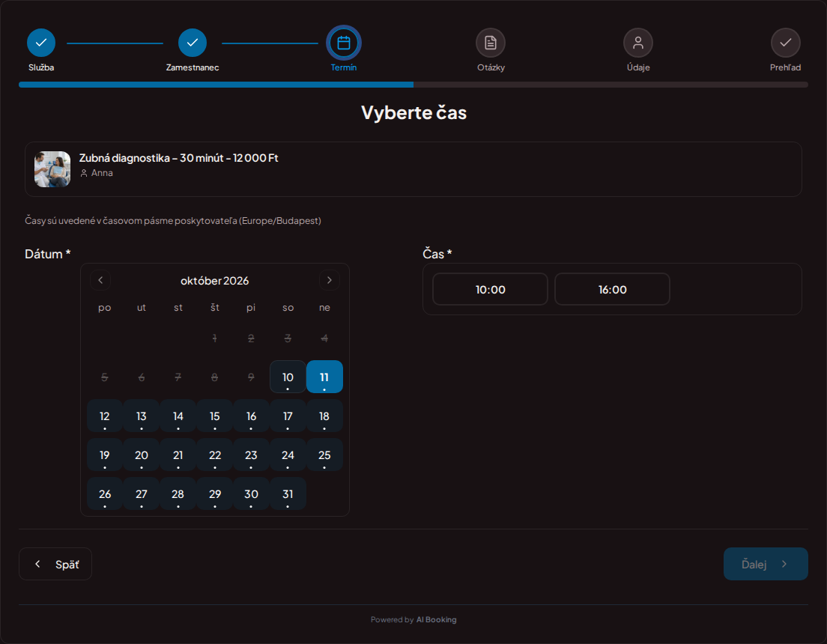The image size is (827, 644).
Task: Go to previous month in calendar
Action: pos(100,280)
